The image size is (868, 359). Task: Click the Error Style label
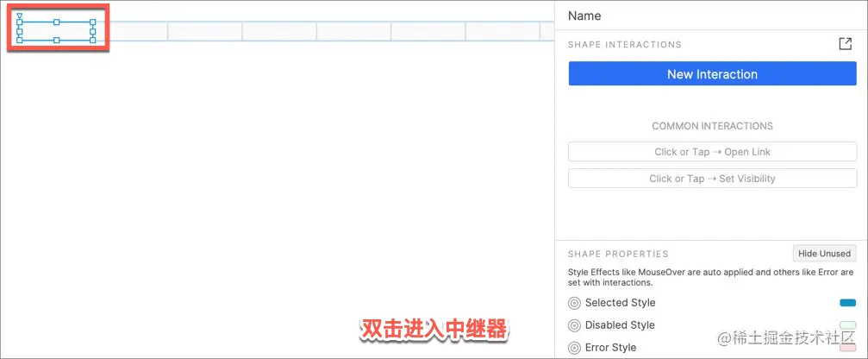[610, 348]
